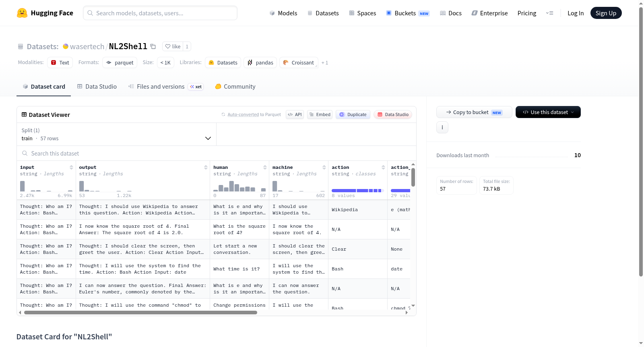Viewport: 644px width, 347px height.
Task: Like the NL2Shell dataset
Action: point(173,46)
